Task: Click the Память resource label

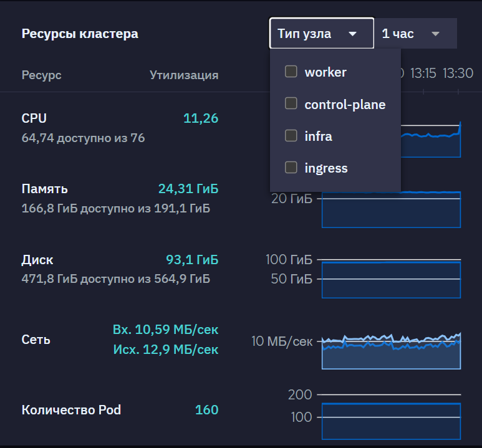Action: coord(44,189)
